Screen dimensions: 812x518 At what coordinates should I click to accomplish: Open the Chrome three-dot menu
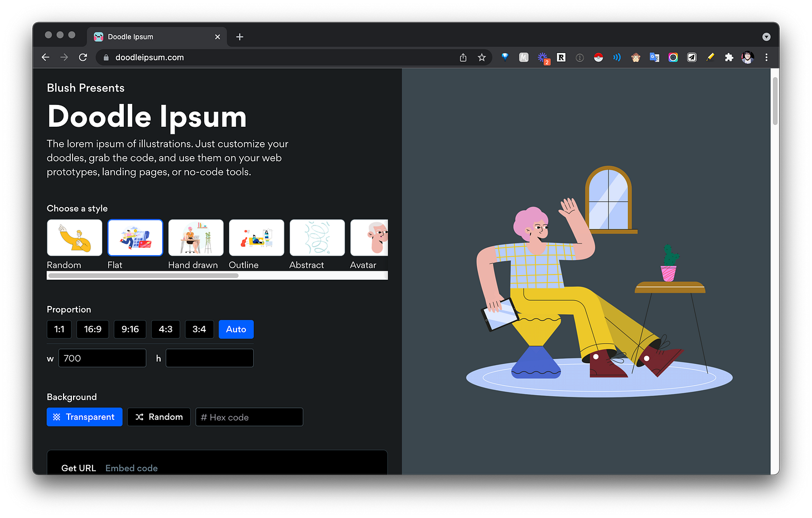click(x=766, y=57)
